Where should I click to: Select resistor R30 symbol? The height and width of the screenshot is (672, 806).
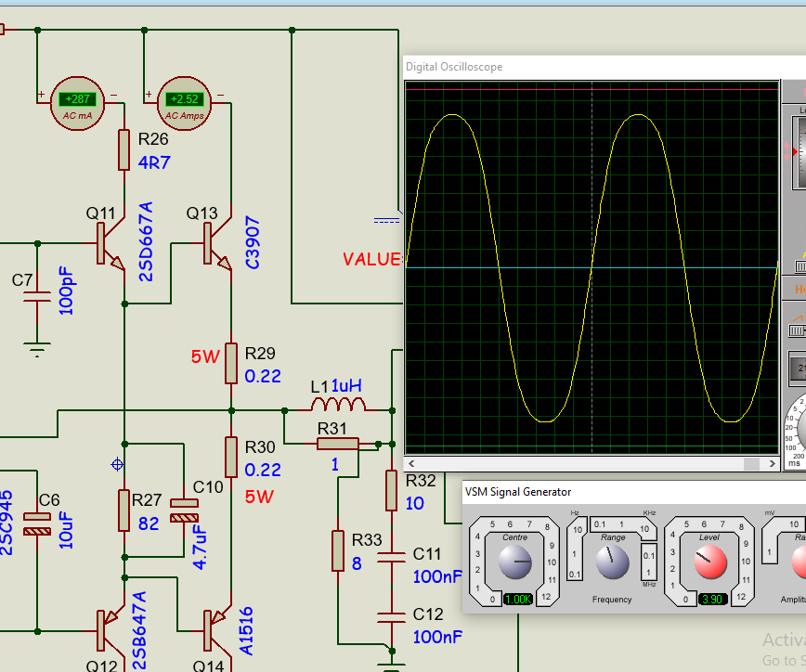click(x=231, y=458)
